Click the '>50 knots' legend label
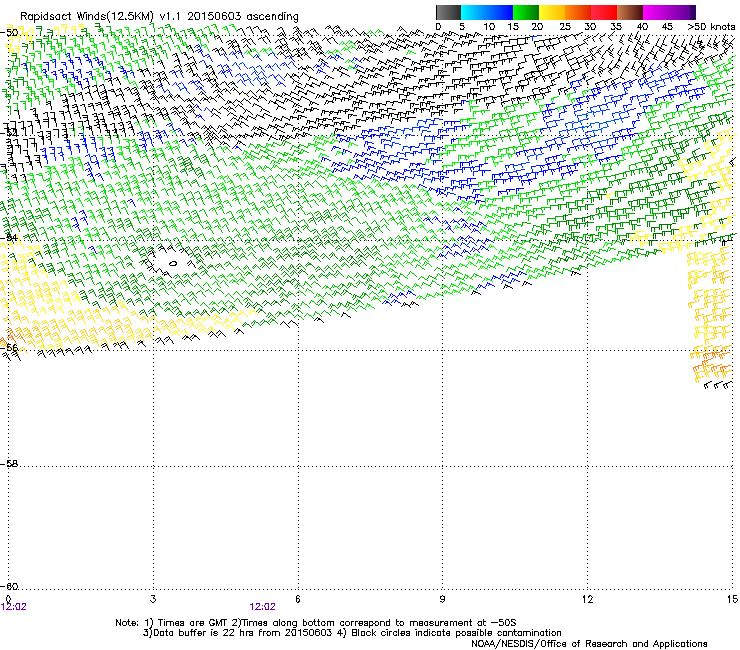This screenshot has height=650, width=740. point(711,27)
